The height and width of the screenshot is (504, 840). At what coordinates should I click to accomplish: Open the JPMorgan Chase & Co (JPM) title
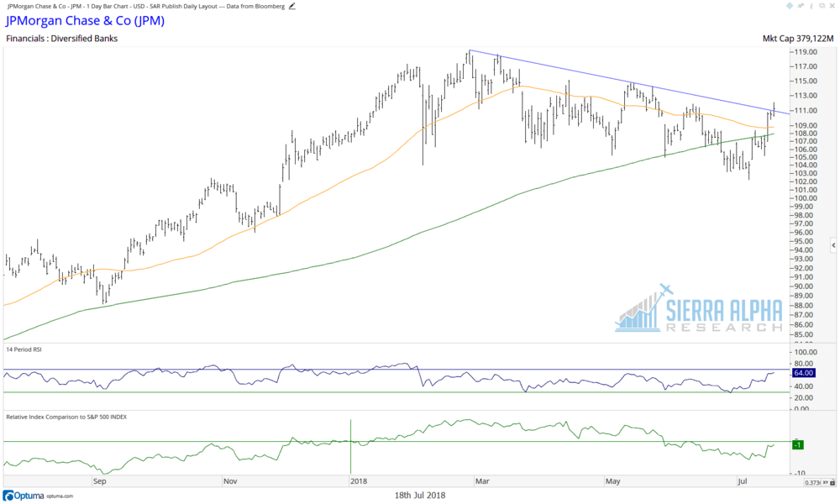click(x=85, y=21)
